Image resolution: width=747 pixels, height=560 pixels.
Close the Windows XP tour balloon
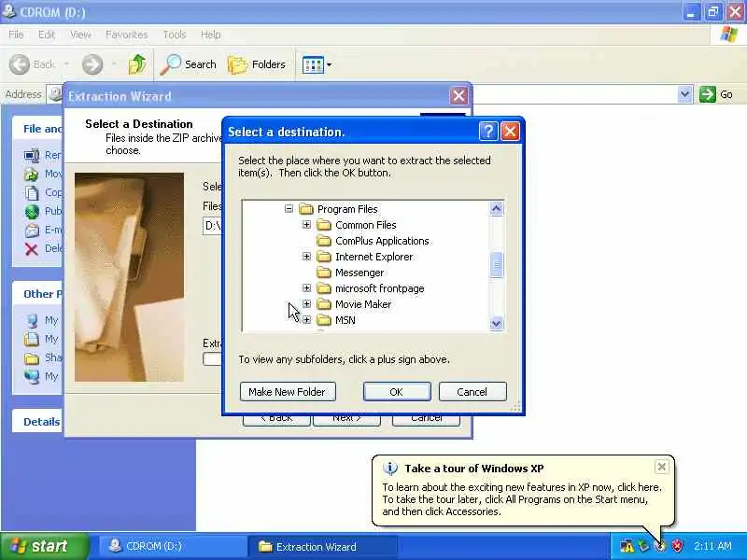[x=662, y=467]
